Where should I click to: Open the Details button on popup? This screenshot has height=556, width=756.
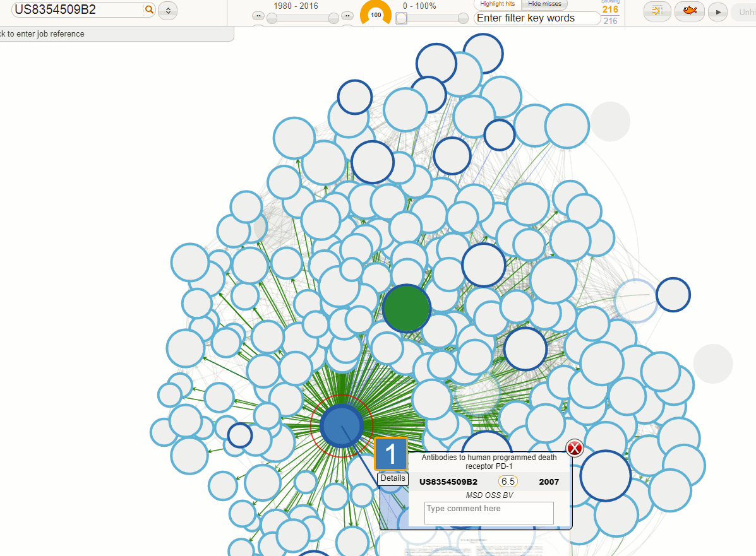coord(392,478)
